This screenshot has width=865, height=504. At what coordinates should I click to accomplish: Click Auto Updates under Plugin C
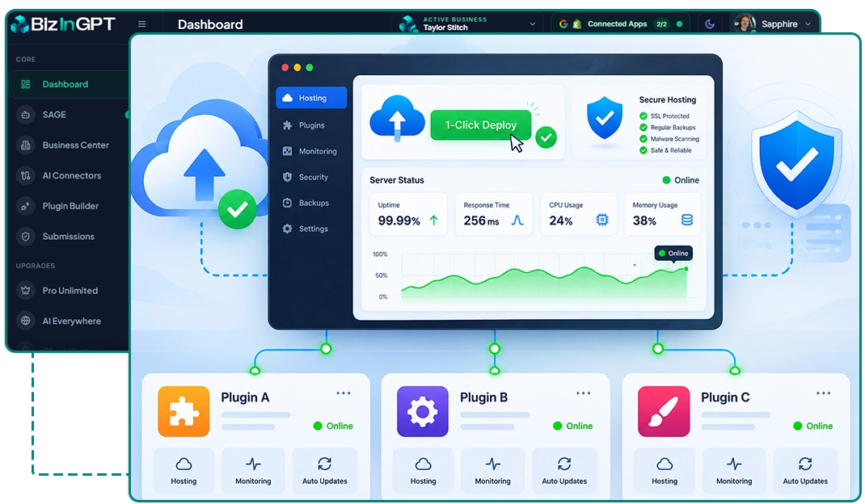[x=805, y=470]
